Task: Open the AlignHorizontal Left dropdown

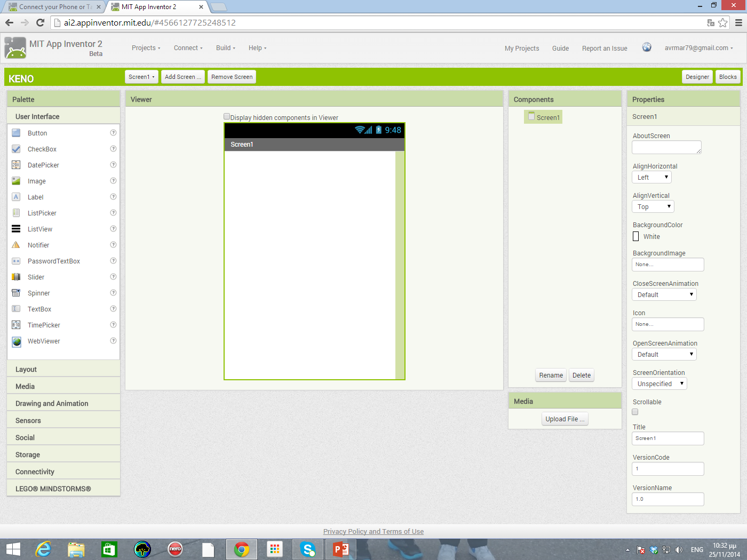Action: pos(651,177)
